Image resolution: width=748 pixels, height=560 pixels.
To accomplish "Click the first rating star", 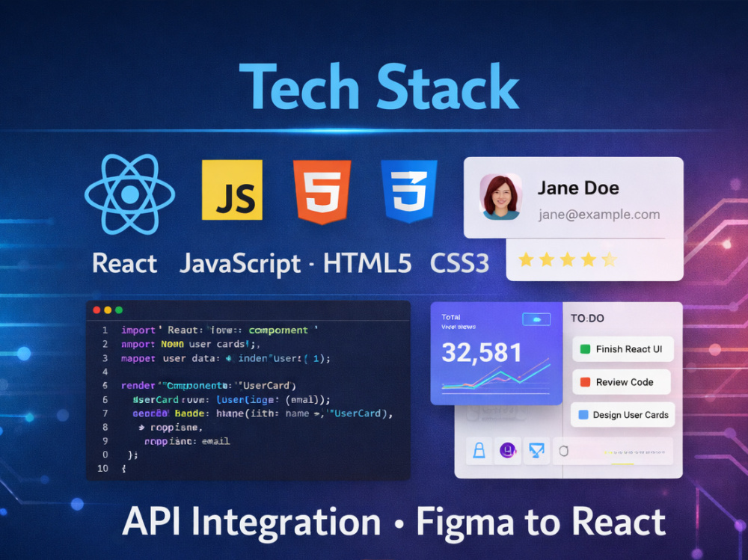I will [x=526, y=260].
